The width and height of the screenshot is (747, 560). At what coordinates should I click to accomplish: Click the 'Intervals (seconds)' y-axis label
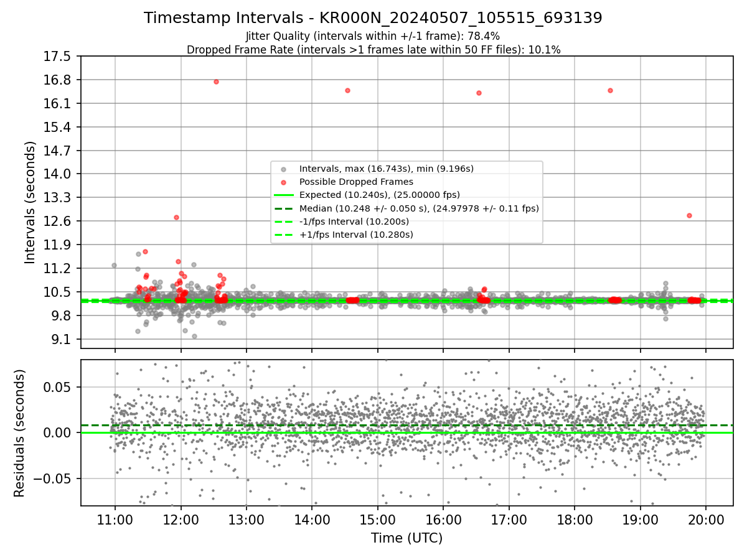31,202
